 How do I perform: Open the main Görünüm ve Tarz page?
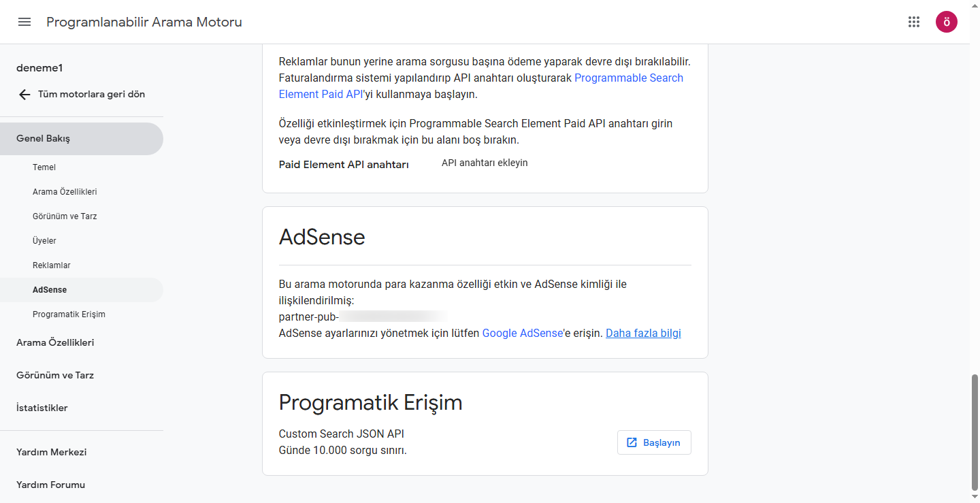(55, 376)
